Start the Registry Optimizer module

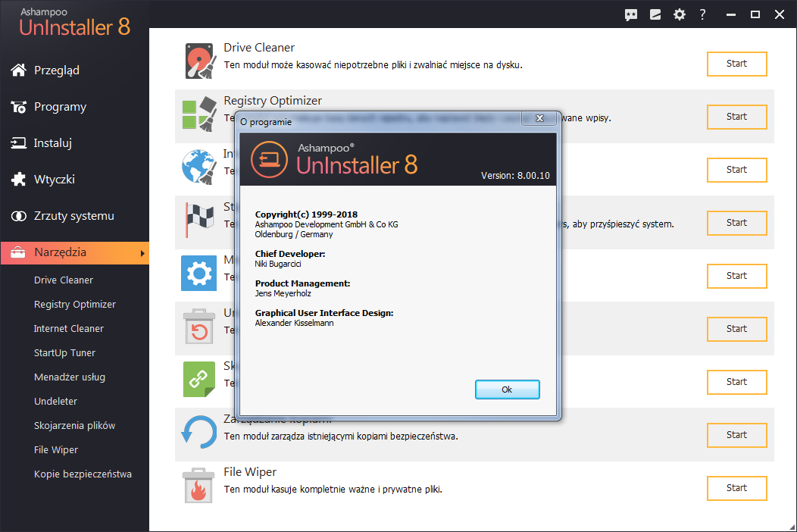[x=736, y=117]
